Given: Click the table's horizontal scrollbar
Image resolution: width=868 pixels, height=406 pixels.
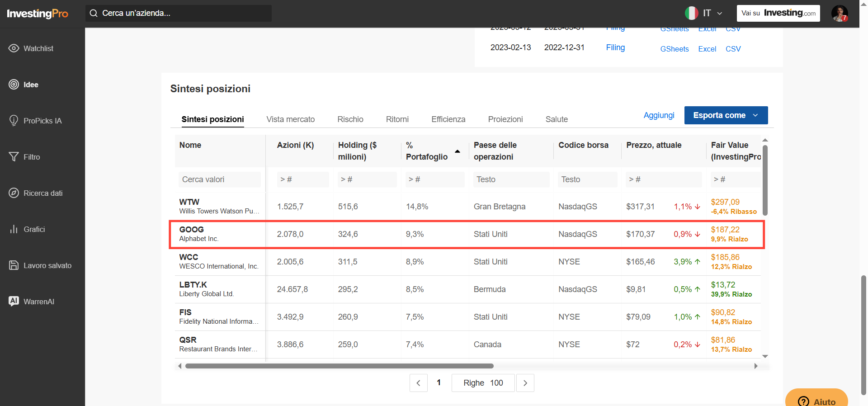Looking at the screenshot, I should pos(340,366).
